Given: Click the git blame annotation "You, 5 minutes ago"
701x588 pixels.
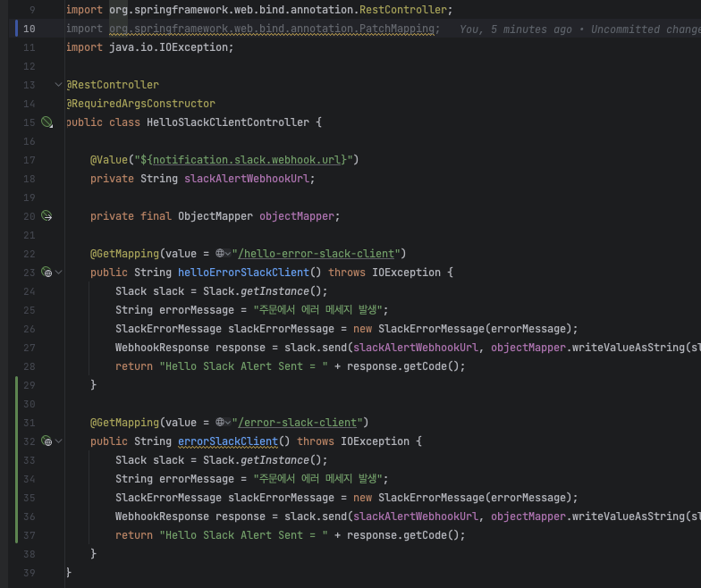Looking at the screenshot, I should [x=516, y=29].
